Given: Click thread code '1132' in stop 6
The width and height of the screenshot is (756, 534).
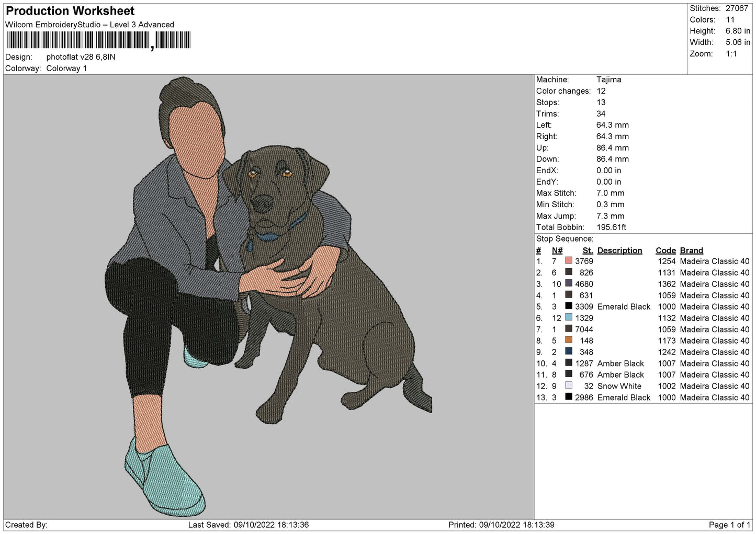Looking at the screenshot, I should [667, 318].
